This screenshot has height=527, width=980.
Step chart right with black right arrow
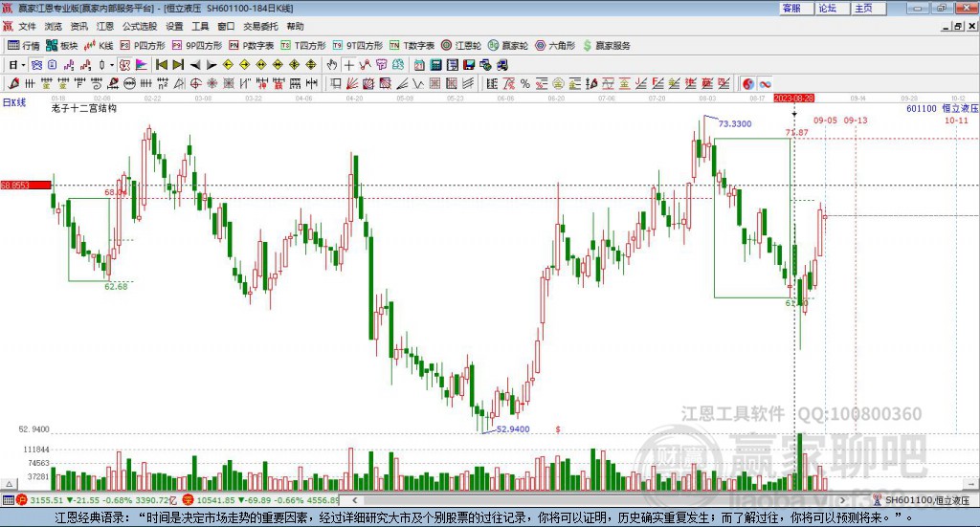(212, 65)
